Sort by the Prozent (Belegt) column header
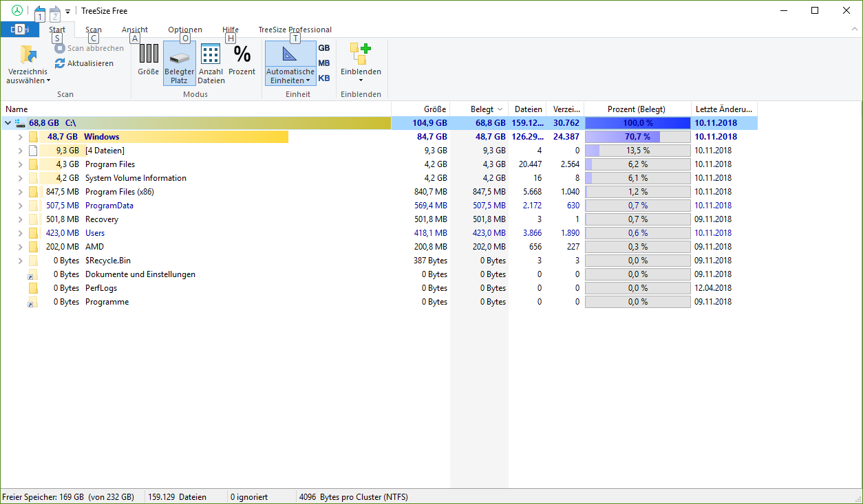The image size is (863, 504). (637, 109)
